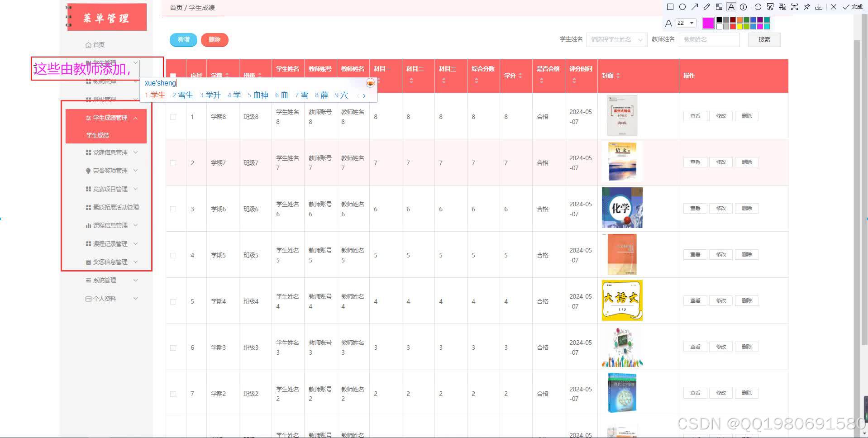Viewport: 868px width, 438px height.
Task: Select the mosaic blur tool
Action: pos(719,7)
